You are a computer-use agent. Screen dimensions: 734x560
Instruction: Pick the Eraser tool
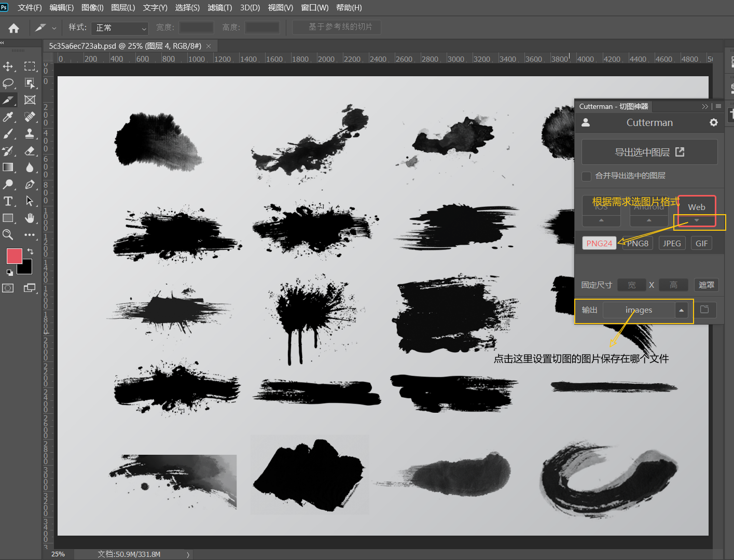tap(30, 150)
